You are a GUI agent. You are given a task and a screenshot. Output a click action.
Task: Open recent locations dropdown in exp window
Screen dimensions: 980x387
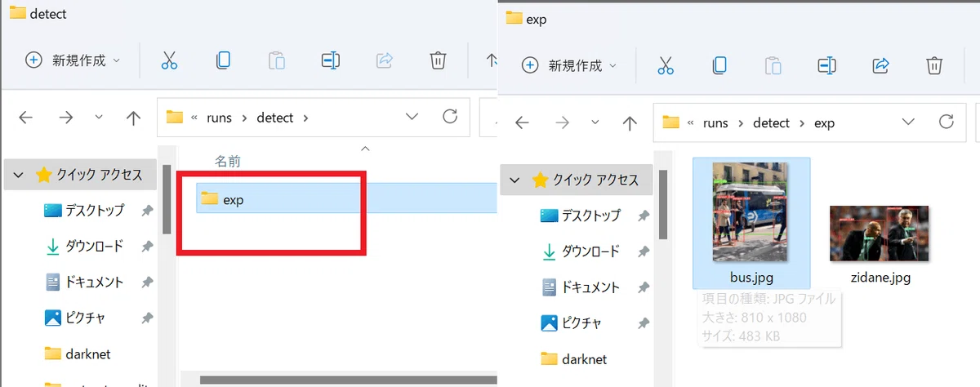[595, 122]
